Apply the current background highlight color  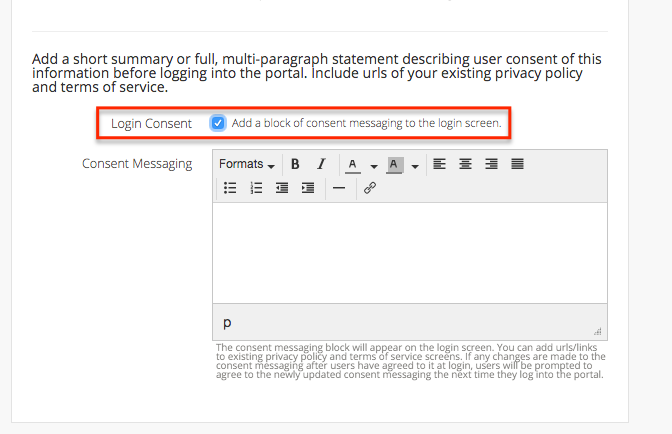(x=394, y=164)
